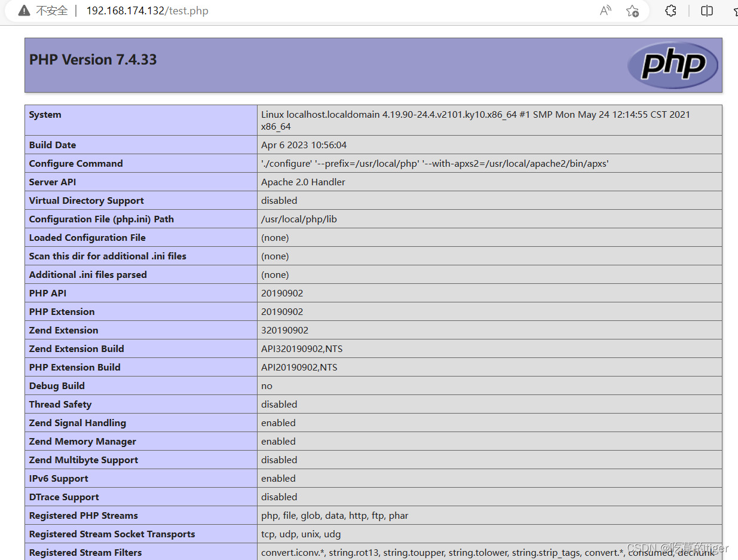This screenshot has height=560, width=738.
Task: Click the Configure Command label
Action: pos(76,163)
